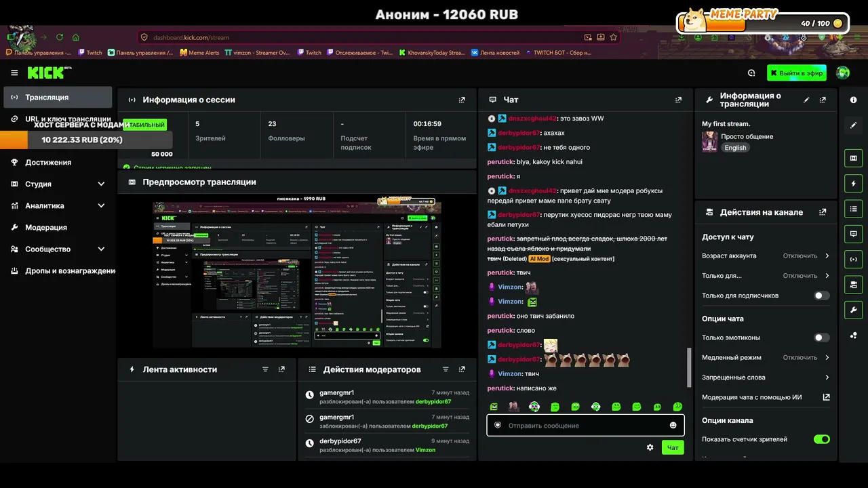Pop out the Чат panel
The image size is (868, 488).
pos(678,100)
